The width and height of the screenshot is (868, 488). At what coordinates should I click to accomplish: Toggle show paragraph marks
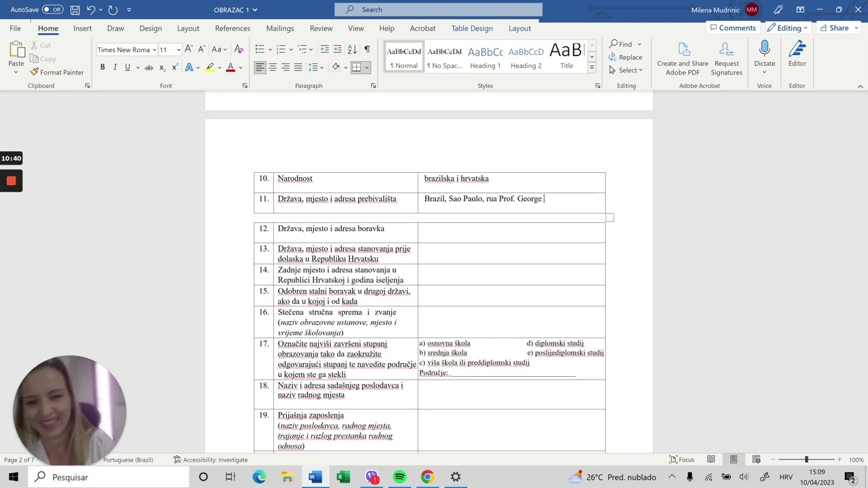(367, 49)
